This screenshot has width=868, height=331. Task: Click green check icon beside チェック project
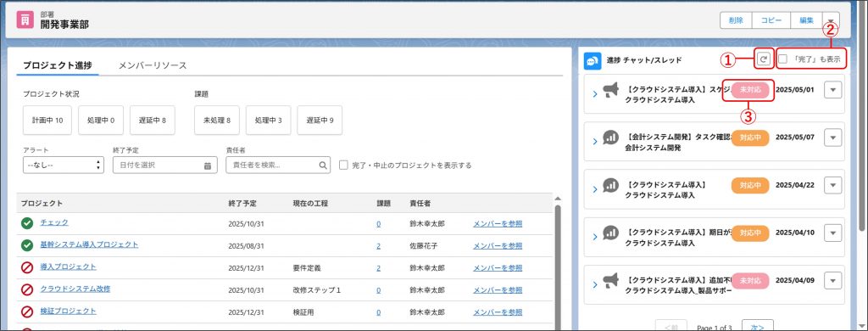pyautogui.click(x=27, y=223)
